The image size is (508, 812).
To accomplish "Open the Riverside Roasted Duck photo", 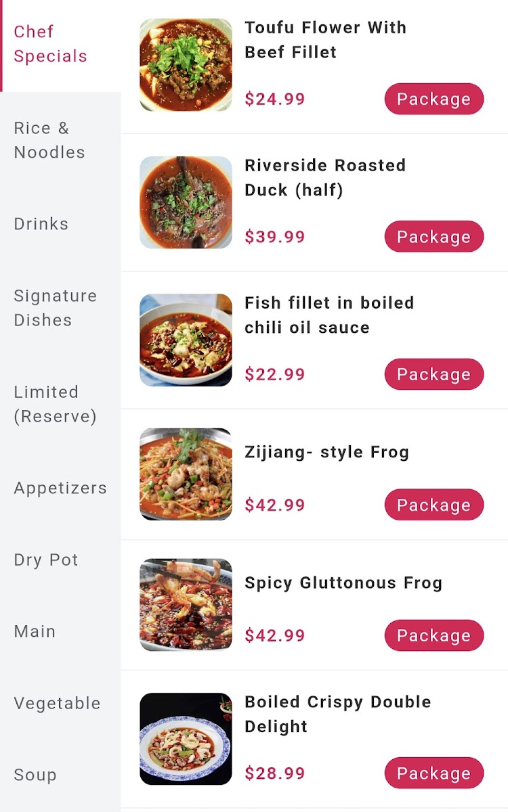I will [186, 202].
